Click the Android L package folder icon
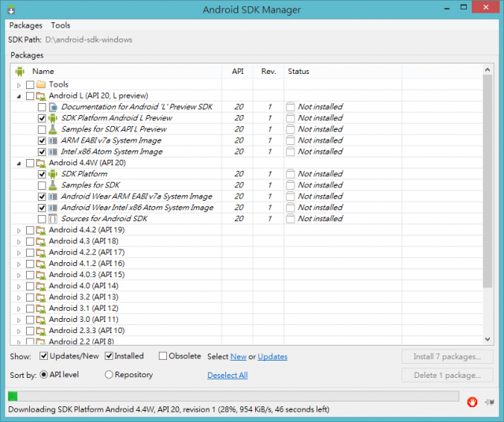The image size is (504, 422). [x=41, y=96]
